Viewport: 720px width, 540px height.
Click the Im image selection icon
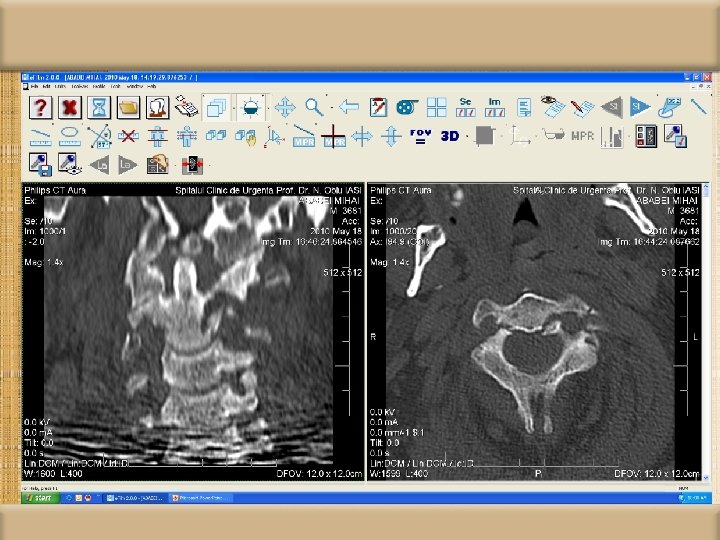(495, 107)
